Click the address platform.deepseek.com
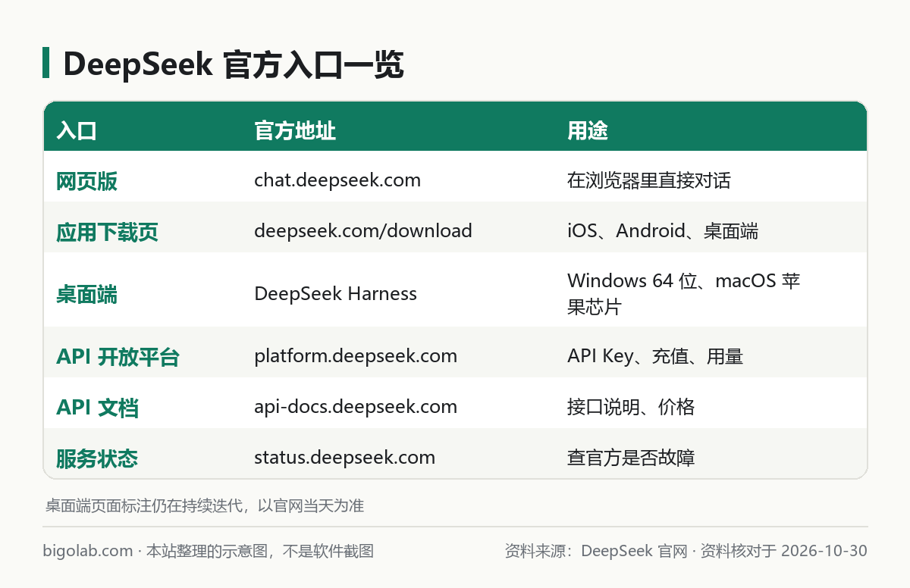The width and height of the screenshot is (910, 588). pos(356,356)
